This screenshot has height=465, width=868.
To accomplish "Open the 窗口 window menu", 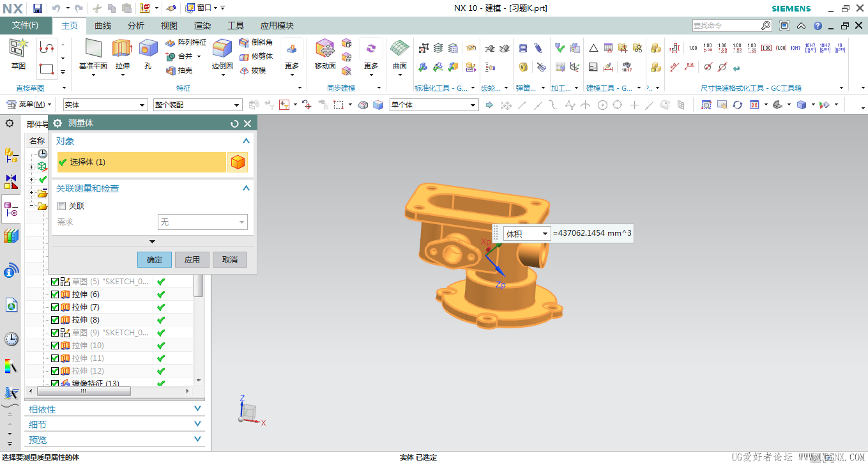I will 202,8.
